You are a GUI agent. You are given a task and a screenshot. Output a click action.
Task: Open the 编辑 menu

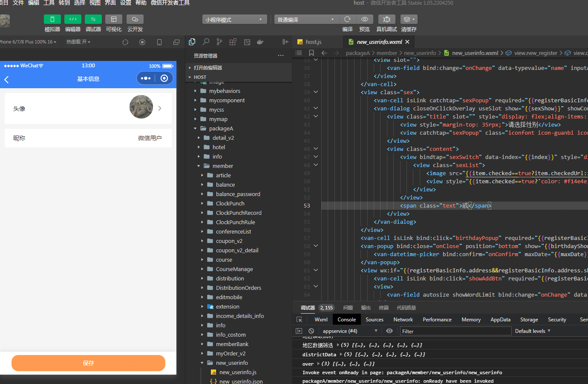tap(34, 3)
